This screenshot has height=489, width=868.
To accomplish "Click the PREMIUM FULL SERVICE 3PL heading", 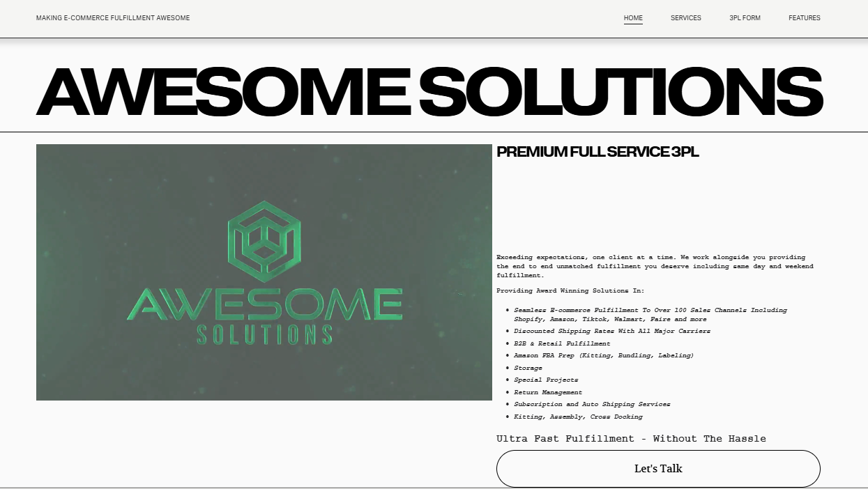I will [x=597, y=151].
